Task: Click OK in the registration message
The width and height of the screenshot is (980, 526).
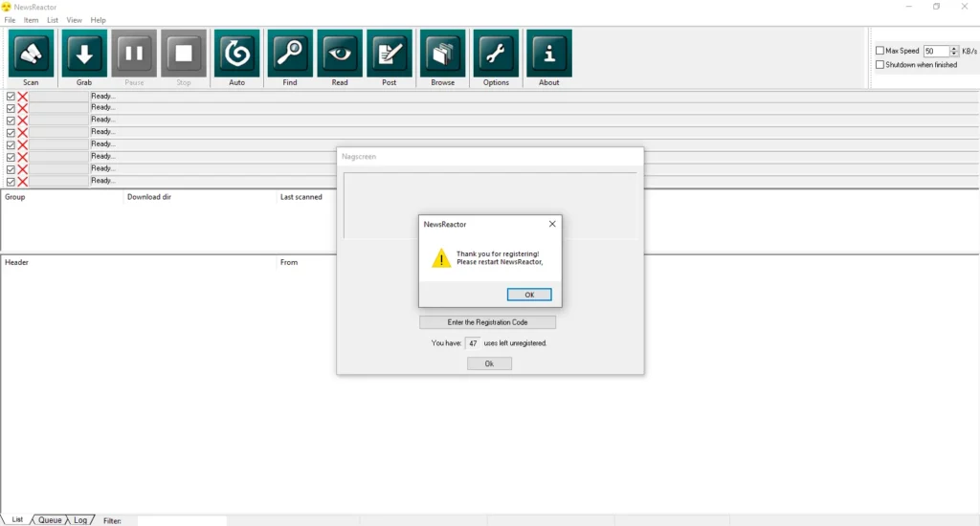Action: [529, 295]
